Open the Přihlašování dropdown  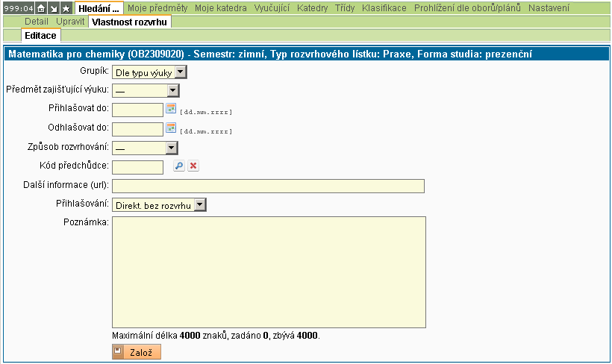click(199, 205)
